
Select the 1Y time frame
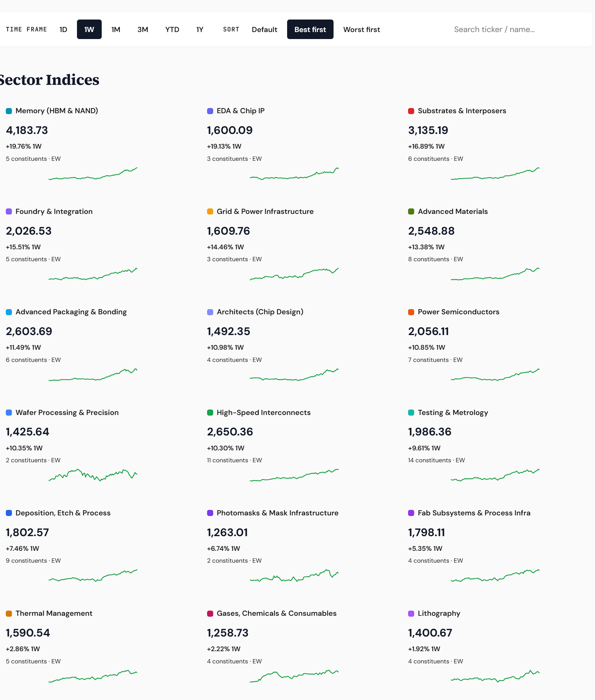(x=200, y=29)
